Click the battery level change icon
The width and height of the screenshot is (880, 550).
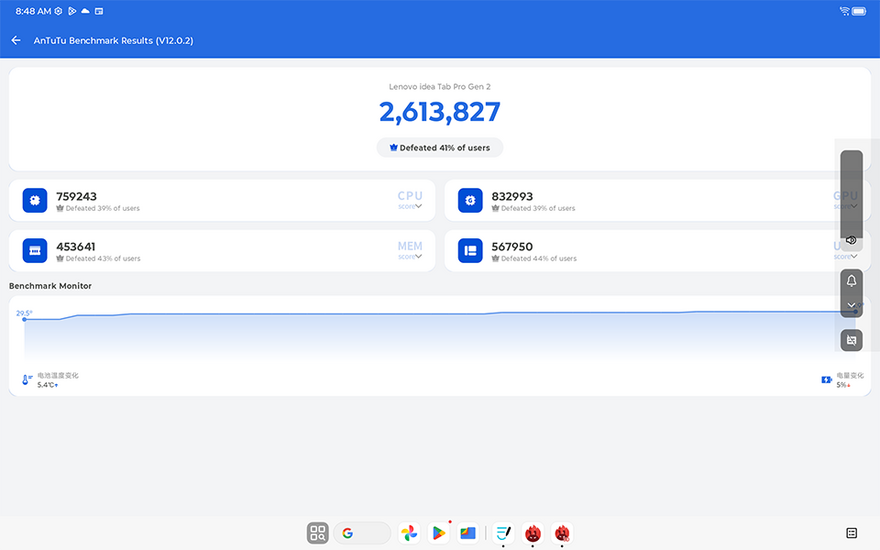coord(826,380)
